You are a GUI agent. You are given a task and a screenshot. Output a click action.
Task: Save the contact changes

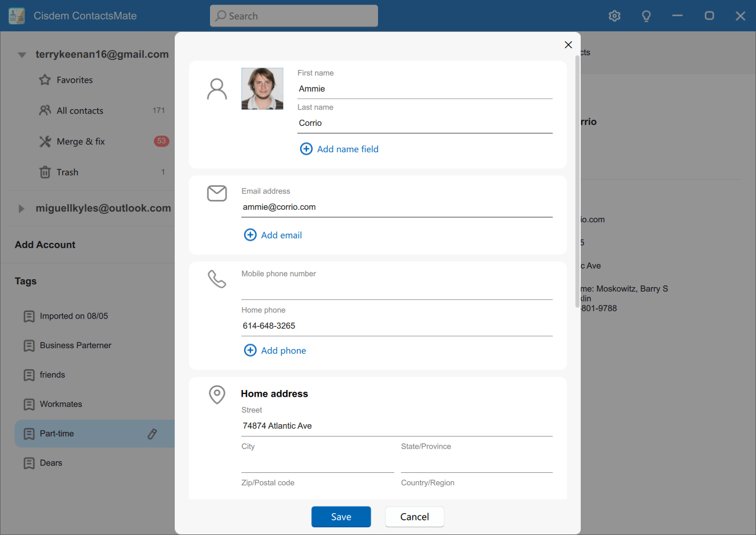coord(340,517)
